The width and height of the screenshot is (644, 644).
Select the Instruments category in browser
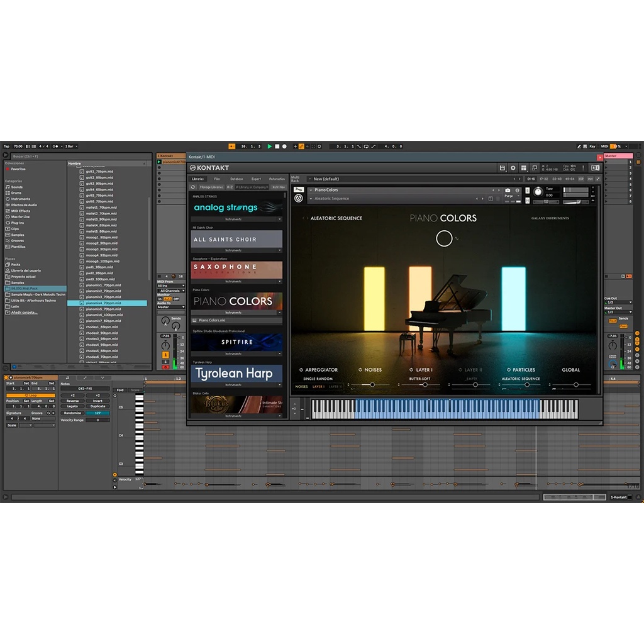click(18, 199)
